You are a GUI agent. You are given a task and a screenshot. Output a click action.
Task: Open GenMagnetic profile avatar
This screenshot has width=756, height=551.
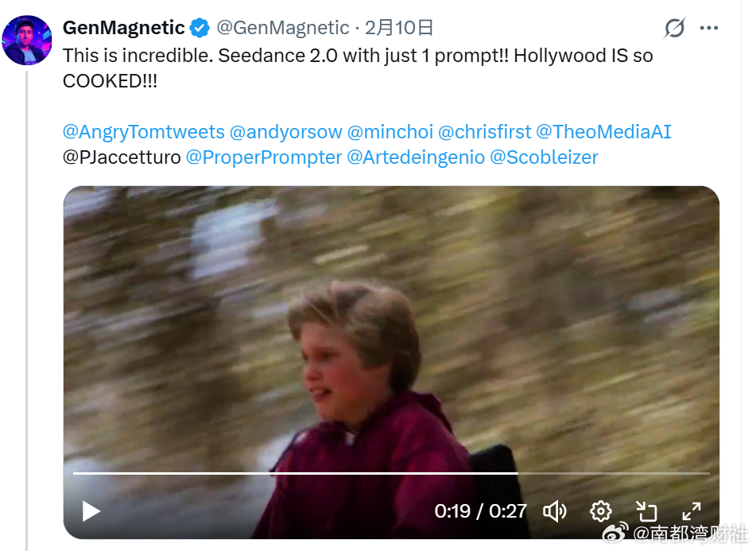point(27,40)
